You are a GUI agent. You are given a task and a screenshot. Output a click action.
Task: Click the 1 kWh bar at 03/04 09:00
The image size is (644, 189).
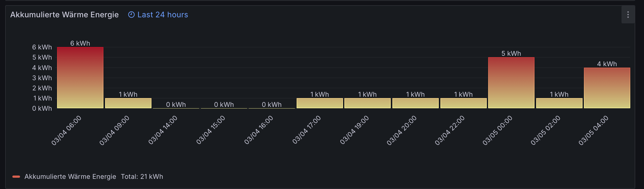click(x=128, y=103)
